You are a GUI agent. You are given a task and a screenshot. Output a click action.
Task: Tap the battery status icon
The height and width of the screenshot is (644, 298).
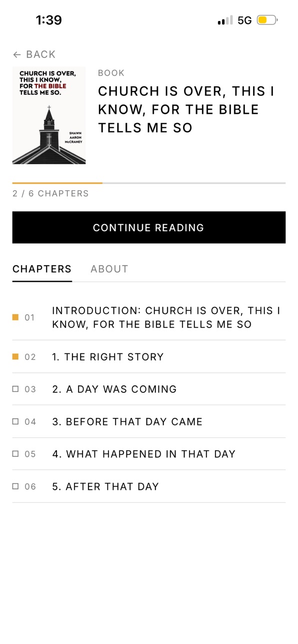[x=267, y=20]
